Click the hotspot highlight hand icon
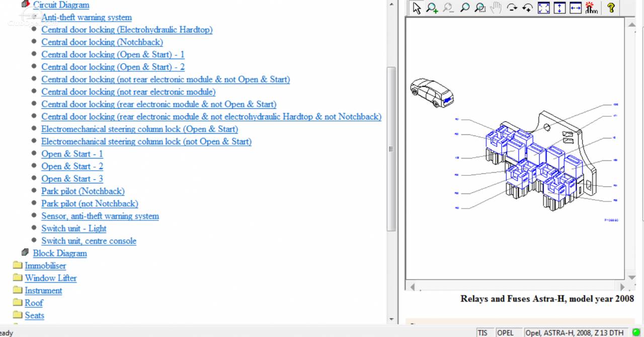 pyautogui.click(x=592, y=8)
